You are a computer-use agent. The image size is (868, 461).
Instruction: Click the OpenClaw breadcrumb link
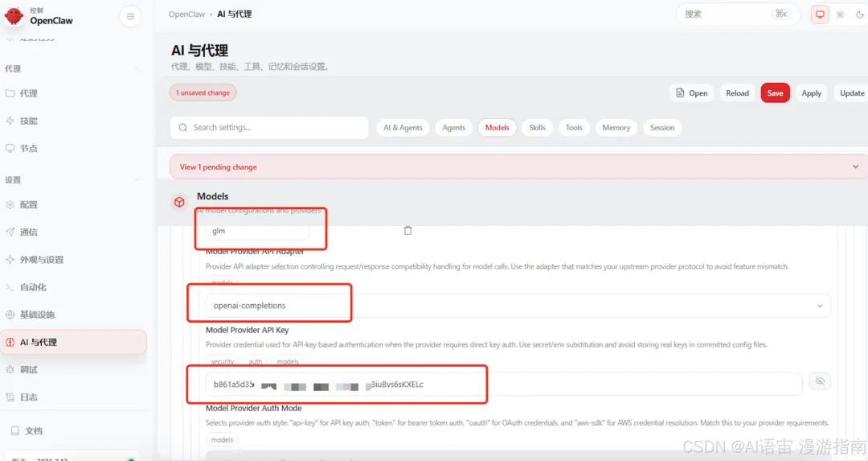186,14
